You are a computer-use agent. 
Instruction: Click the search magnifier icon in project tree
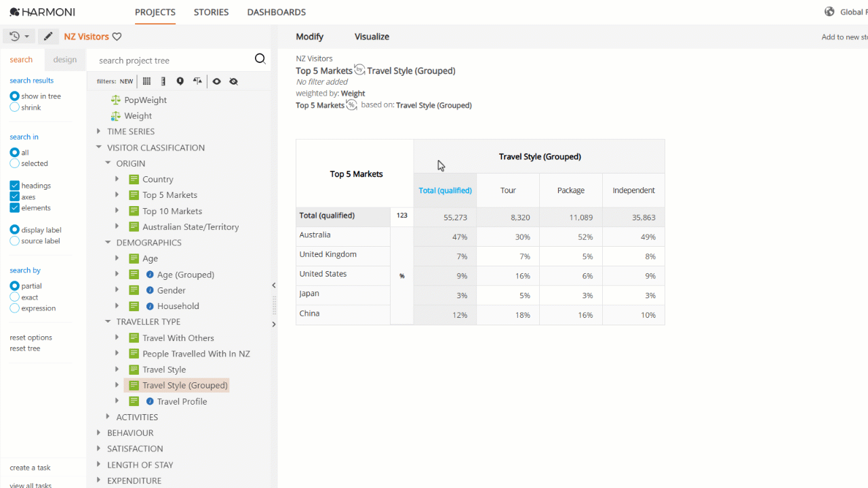260,59
